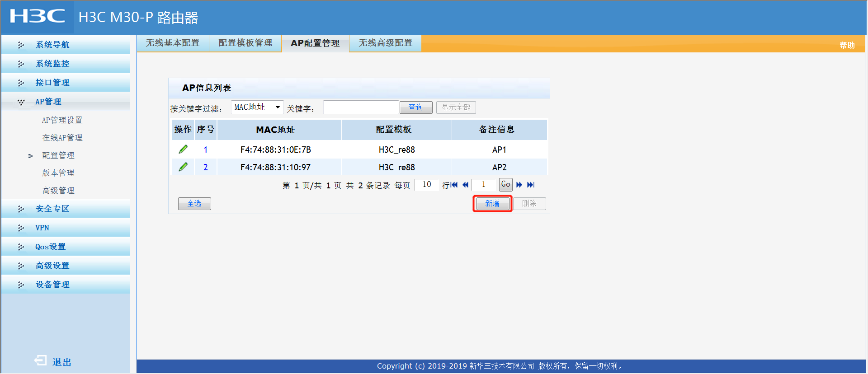Click row number 2 link
This screenshot has width=868, height=374.
206,167
